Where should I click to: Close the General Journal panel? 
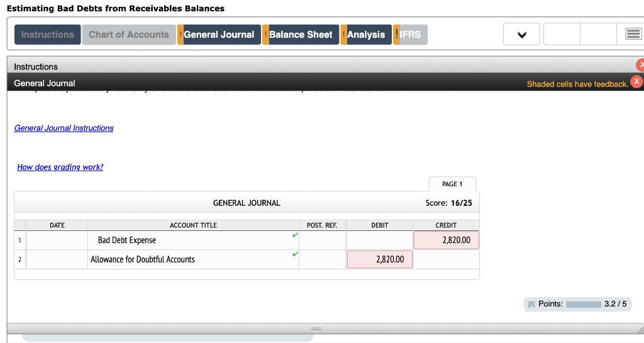[636, 81]
